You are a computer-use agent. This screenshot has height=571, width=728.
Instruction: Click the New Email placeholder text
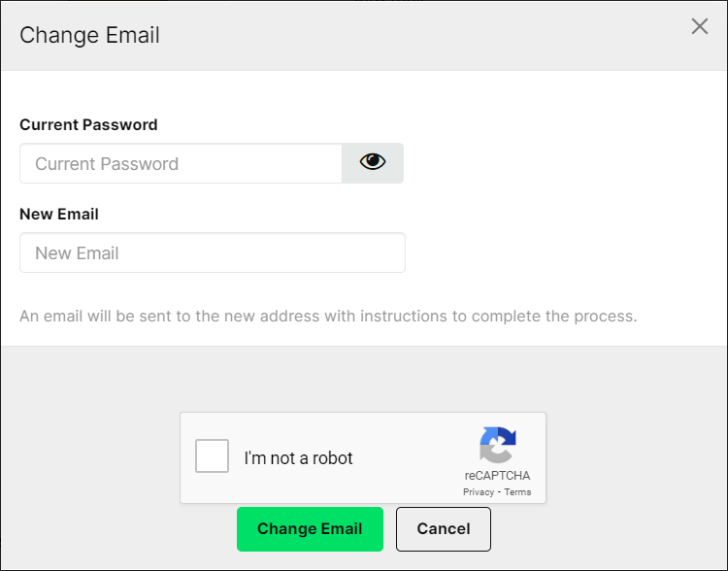click(x=77, y=253)
